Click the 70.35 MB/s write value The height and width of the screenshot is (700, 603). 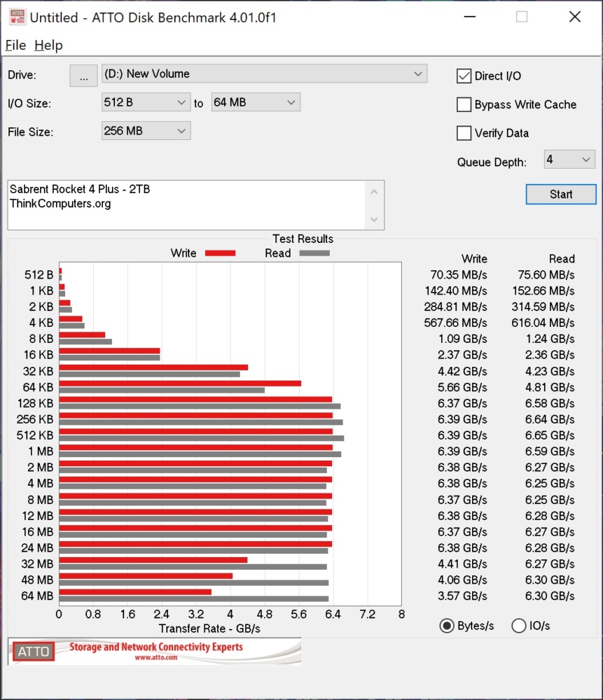(459, 274)
